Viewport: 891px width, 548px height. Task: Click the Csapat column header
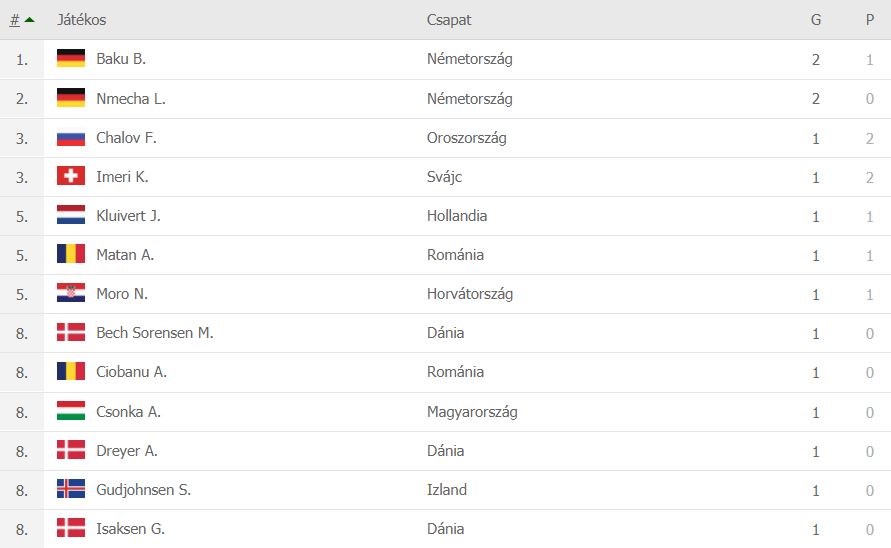449,20
